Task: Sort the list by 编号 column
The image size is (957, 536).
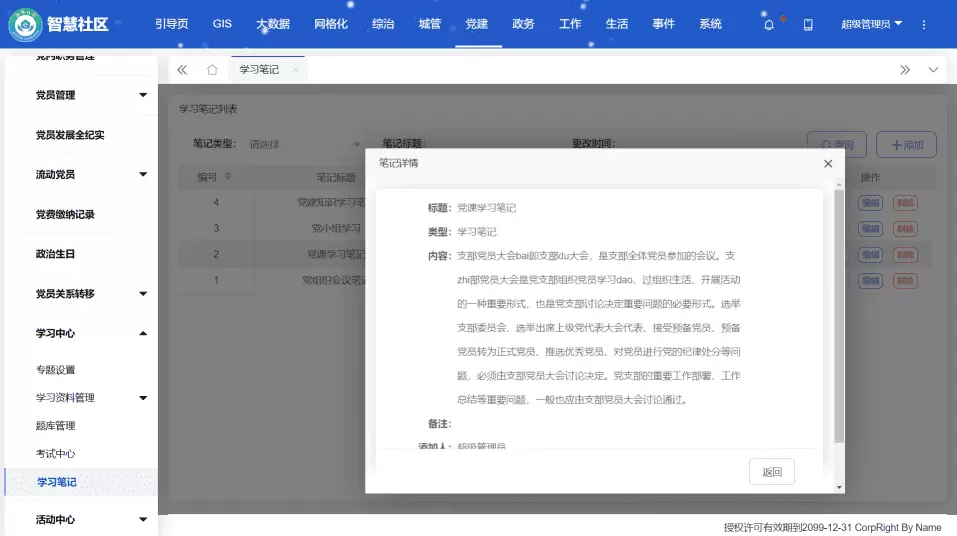Action: [228, 177]
